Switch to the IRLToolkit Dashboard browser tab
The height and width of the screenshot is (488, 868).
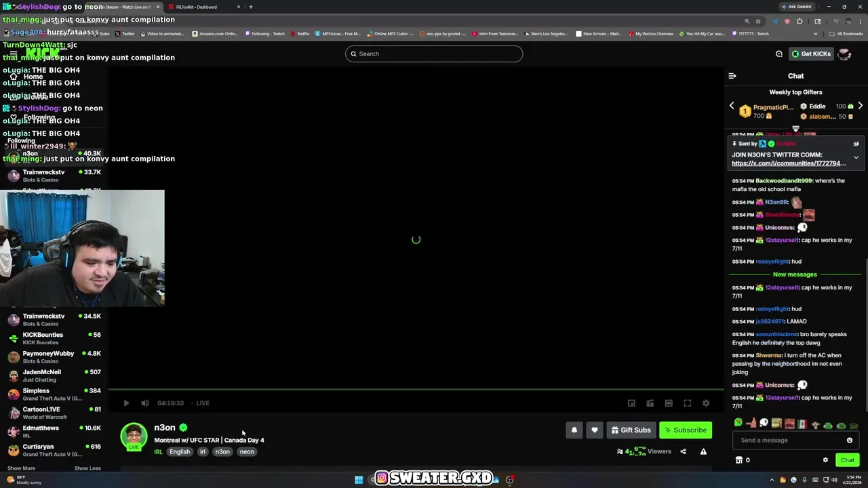coord(202,7)
